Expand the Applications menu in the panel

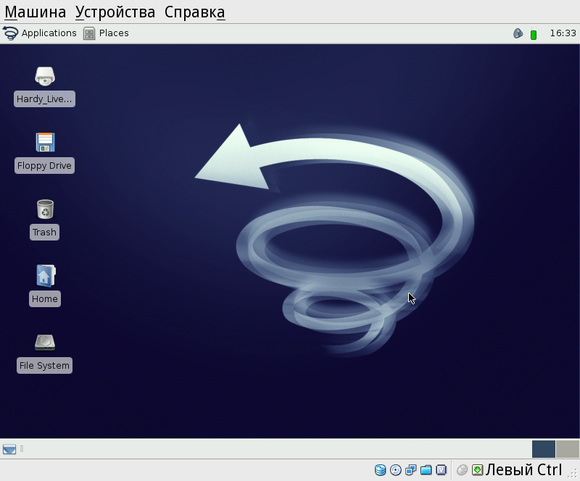[40, 33]
